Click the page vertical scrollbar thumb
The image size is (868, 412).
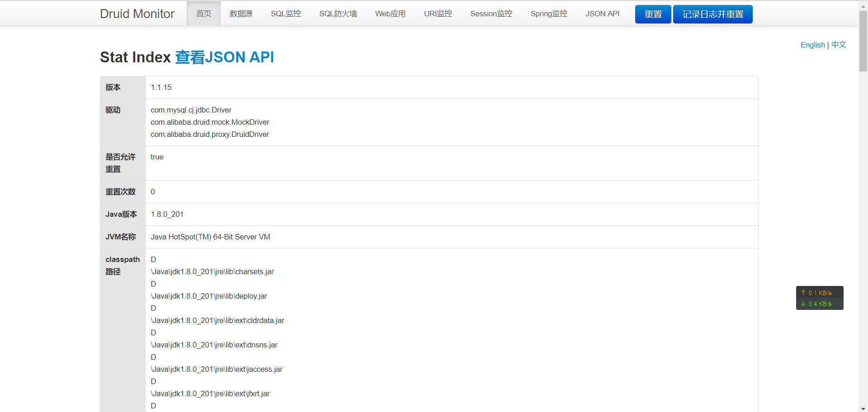click(x=863, y=41)
